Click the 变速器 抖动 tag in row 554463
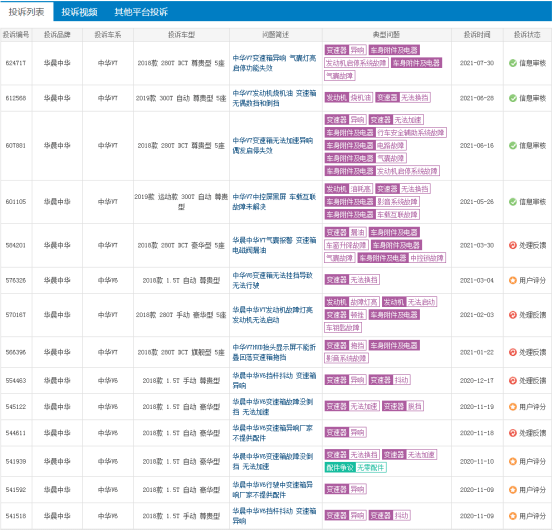This screenshot has height=531, width=554. (389, 380)
